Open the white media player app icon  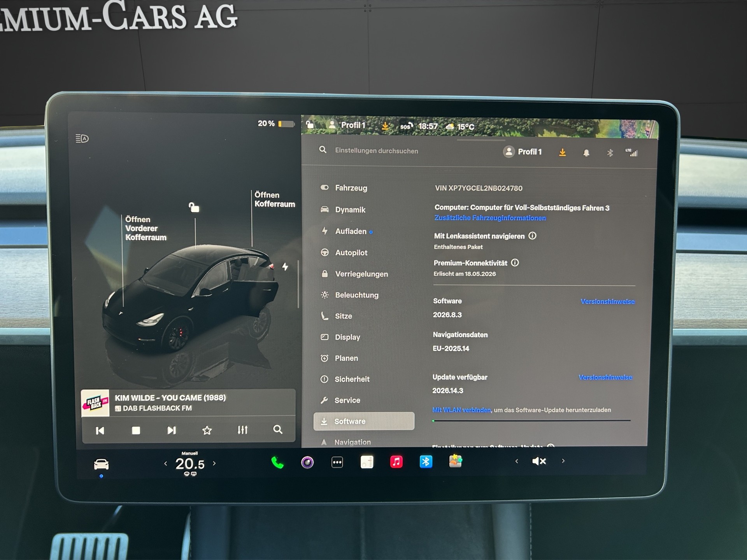(x=367, y=462)
